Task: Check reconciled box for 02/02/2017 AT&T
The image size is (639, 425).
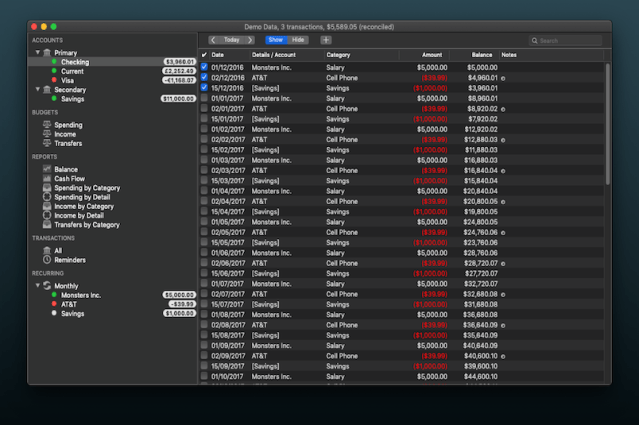Action: coord(204,139)
